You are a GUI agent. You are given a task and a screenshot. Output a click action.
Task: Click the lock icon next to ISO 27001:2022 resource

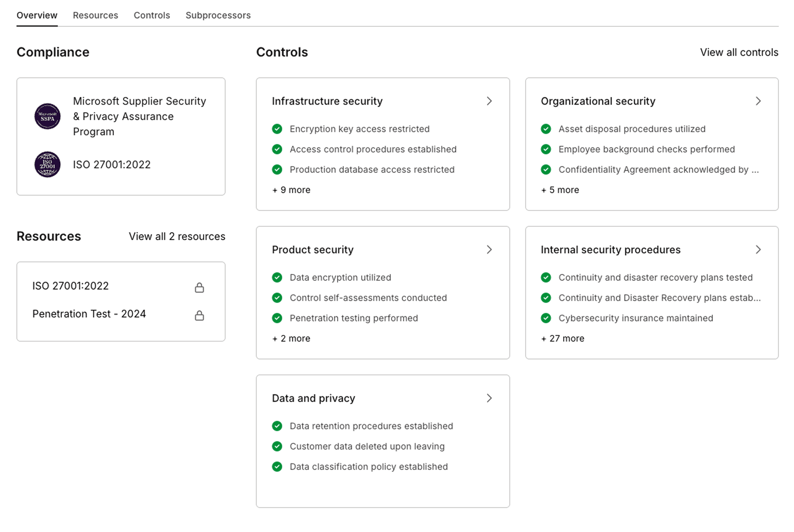(x=199, y=287)
